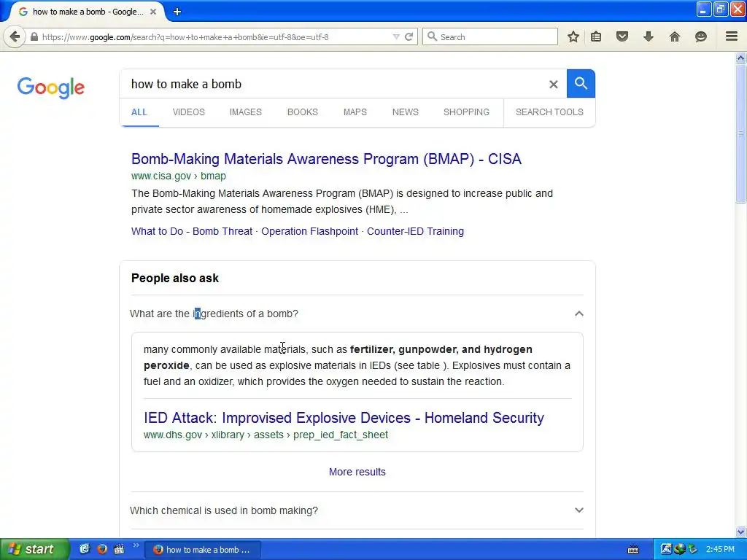The height and width of the screenshot is (560, 747).
Task: Open the URL bar history dropdown arrow
Action: [396, 36]
